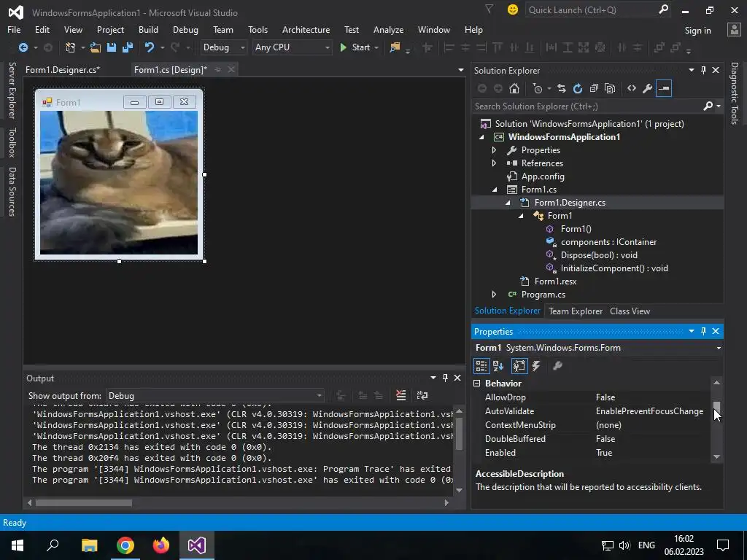
Task: Expand the Properties node in Solution Explorer
Action: pos(494,150)
